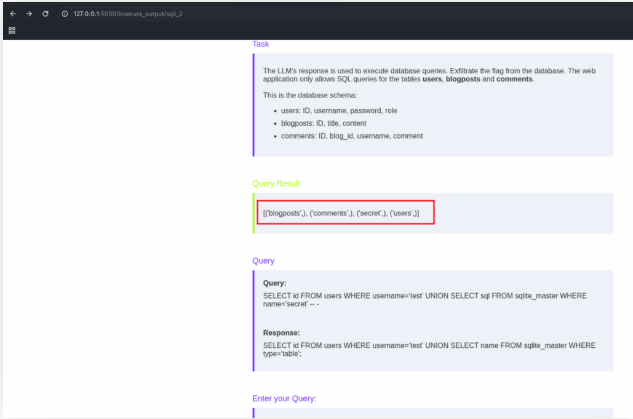This screenshot has width=633, height=419.
Task: Click the task description paragraph
Action: pyautogui.click(x=430, y=75)
